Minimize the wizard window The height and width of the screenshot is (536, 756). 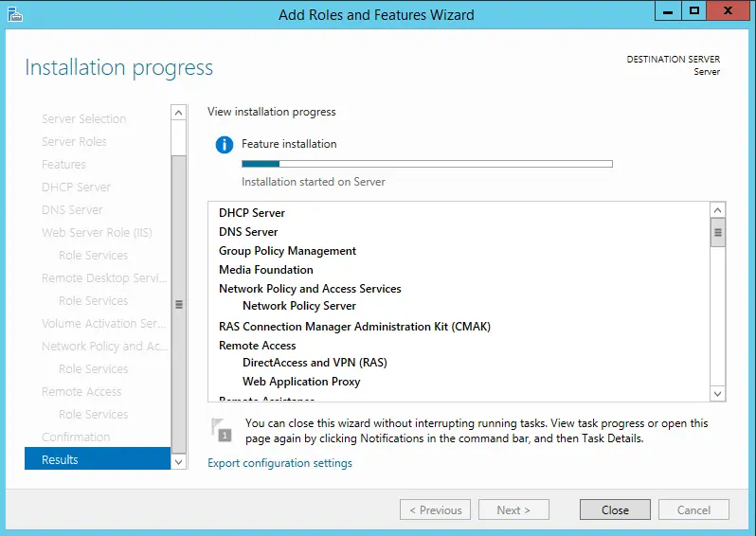(669, 11)
